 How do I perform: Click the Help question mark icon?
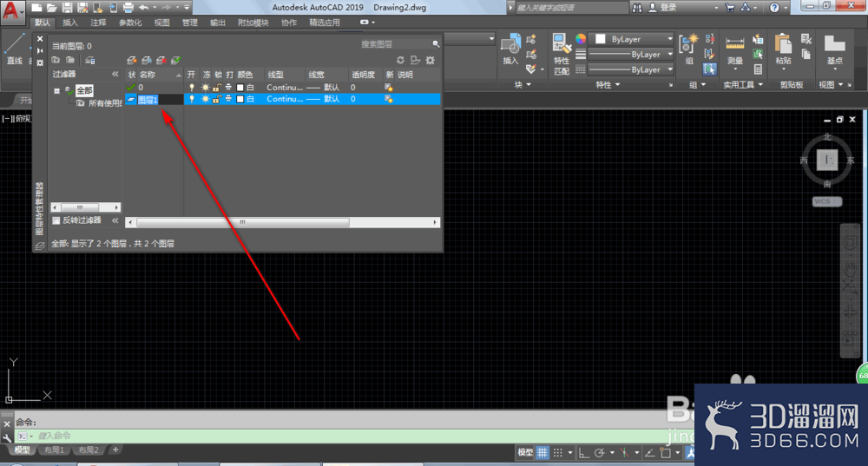click(x=774, y=7)
